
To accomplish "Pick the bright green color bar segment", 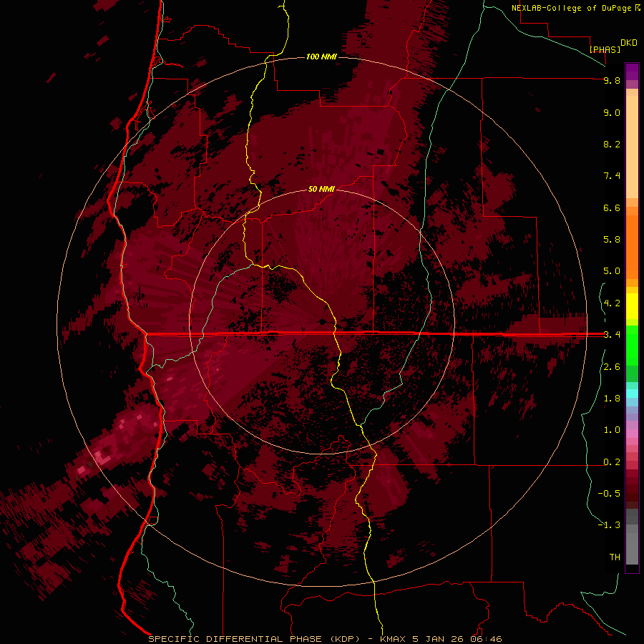I will 632,345.
